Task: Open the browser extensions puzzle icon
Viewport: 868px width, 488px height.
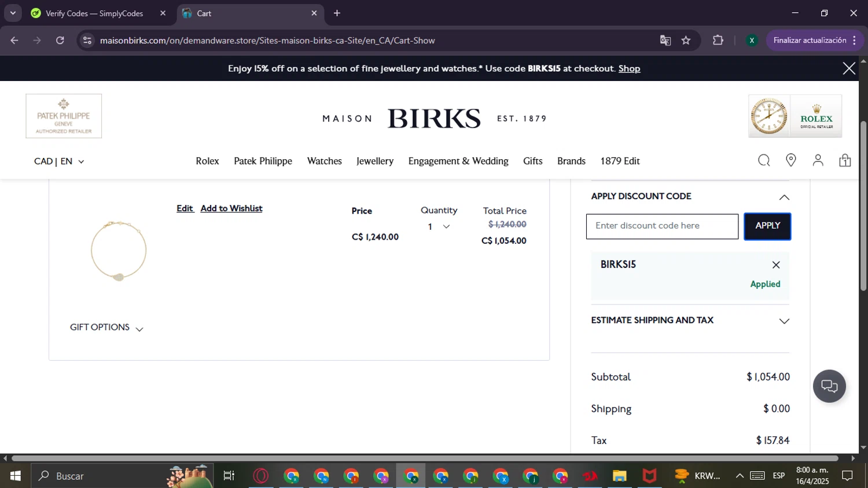Action: 718,41
